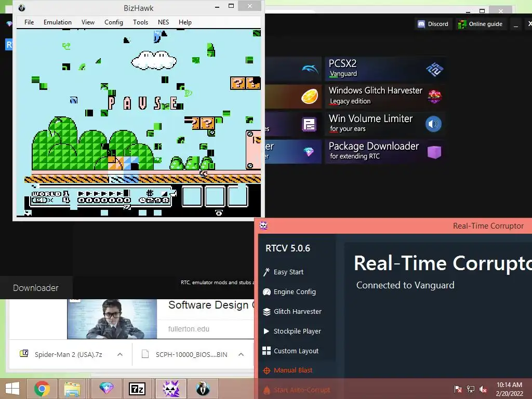Viewport: 532px width, 399px height.
Task: Open Win Volume Limiter tile
Action: point(385,124)
